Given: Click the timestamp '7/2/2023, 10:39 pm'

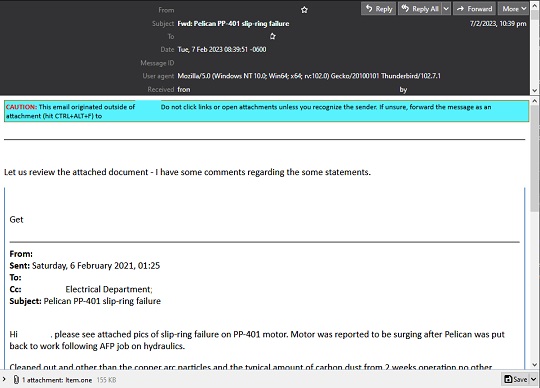Looking at the screenshot, I should pos(498,23).
